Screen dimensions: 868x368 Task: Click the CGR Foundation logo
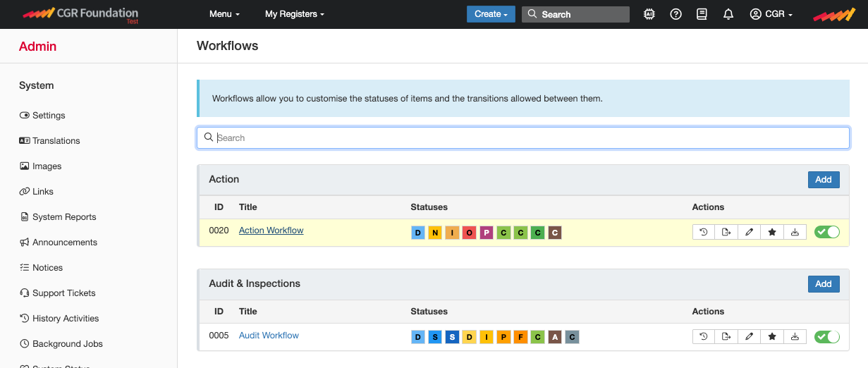tap(80, 13)
